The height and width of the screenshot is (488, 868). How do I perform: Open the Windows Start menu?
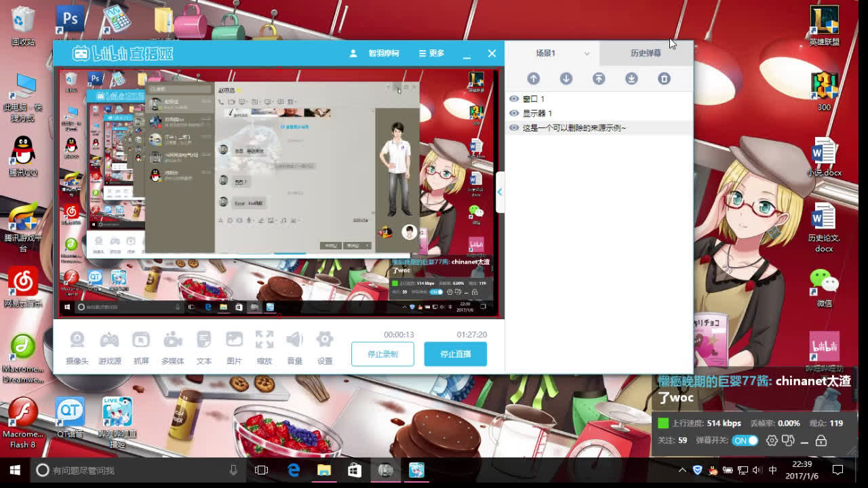tap(15, 470)
